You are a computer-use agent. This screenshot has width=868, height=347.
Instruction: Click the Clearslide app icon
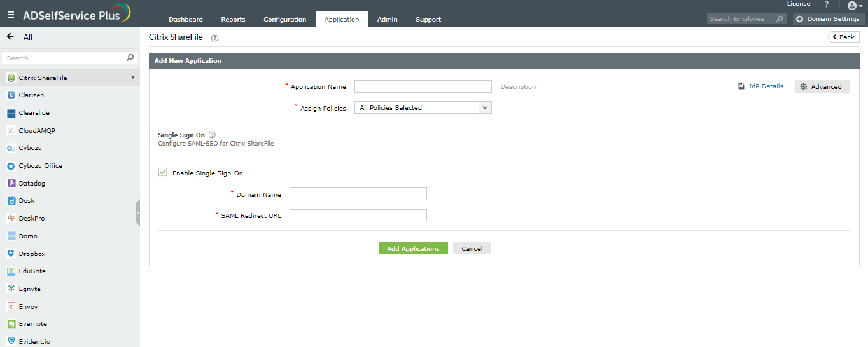(x=11, y=113)
